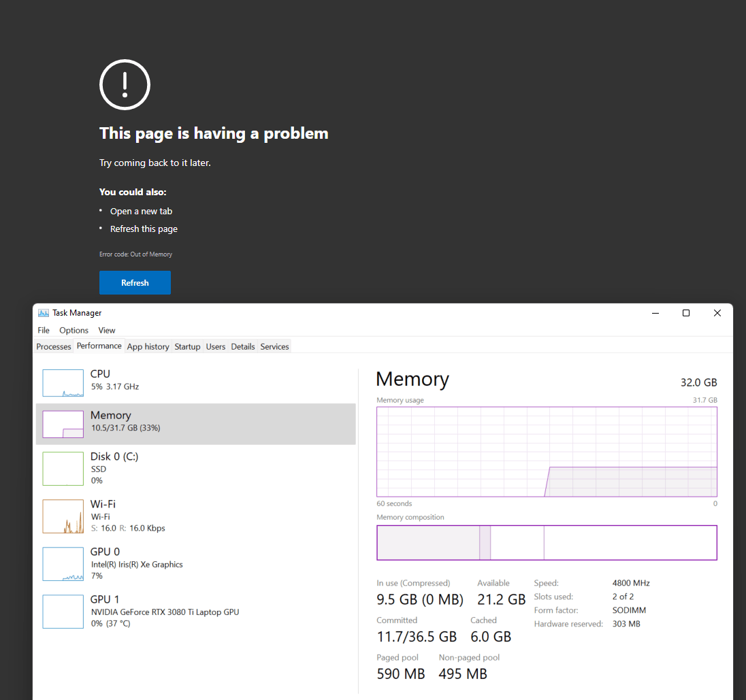Click the Memory composition bar

click(x=547, y=542)
